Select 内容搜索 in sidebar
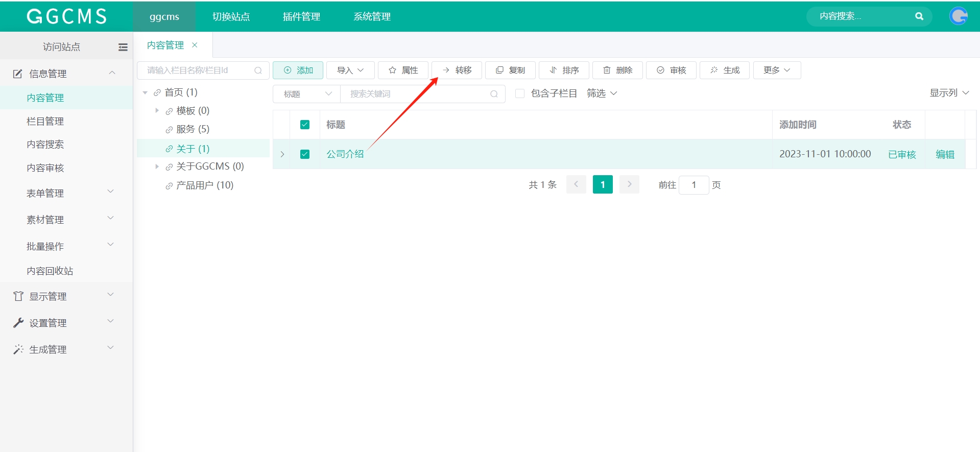Viewport: 980px width, 452px height. pyautogui.click(x=45, y=145)
